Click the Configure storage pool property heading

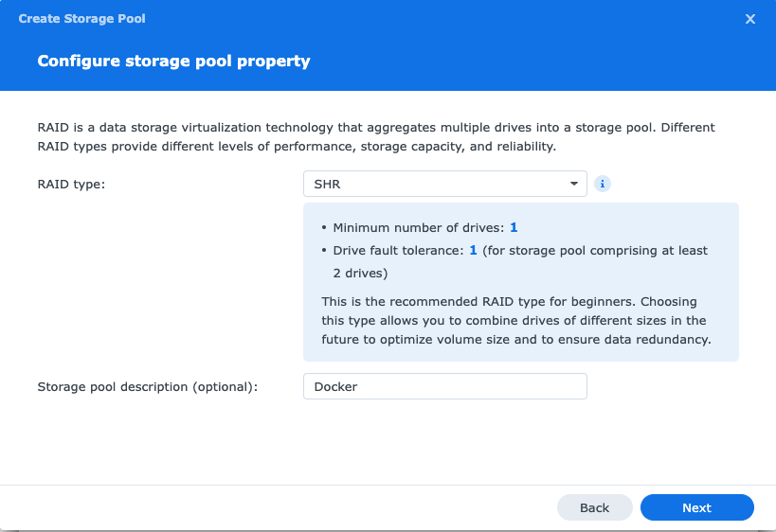pos(173,62)
